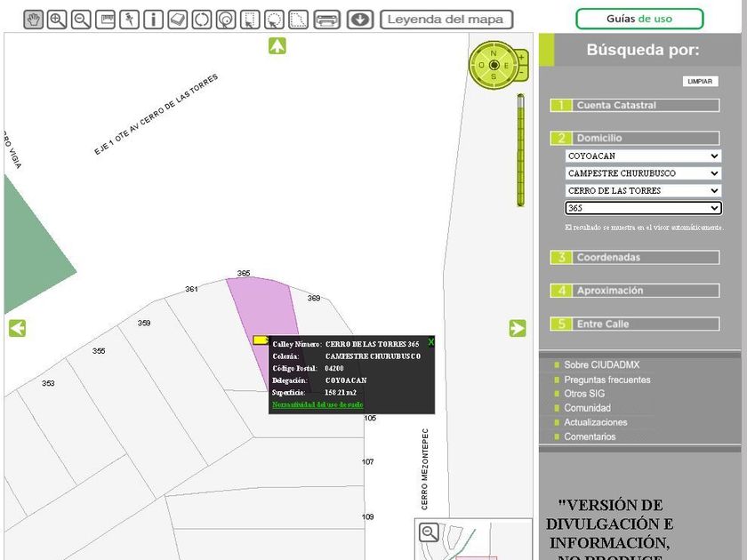
Task: Click parcel label 353 on map
Action: (48, 383)
